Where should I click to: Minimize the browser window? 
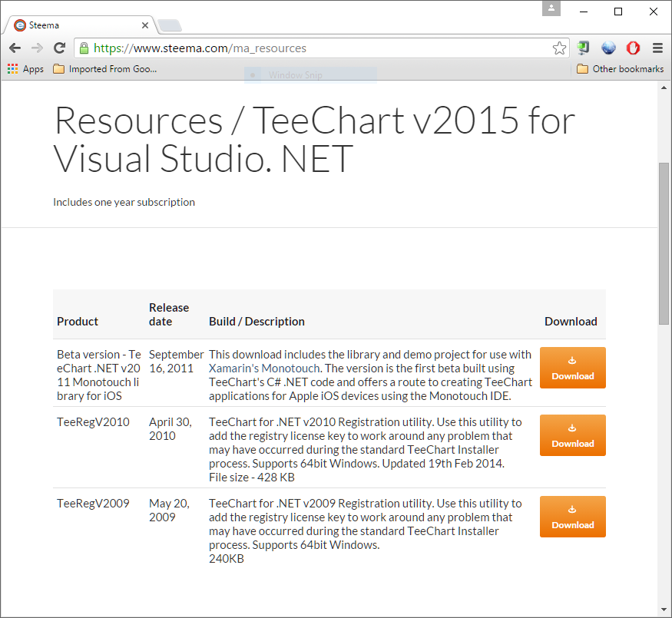(583, 12)
